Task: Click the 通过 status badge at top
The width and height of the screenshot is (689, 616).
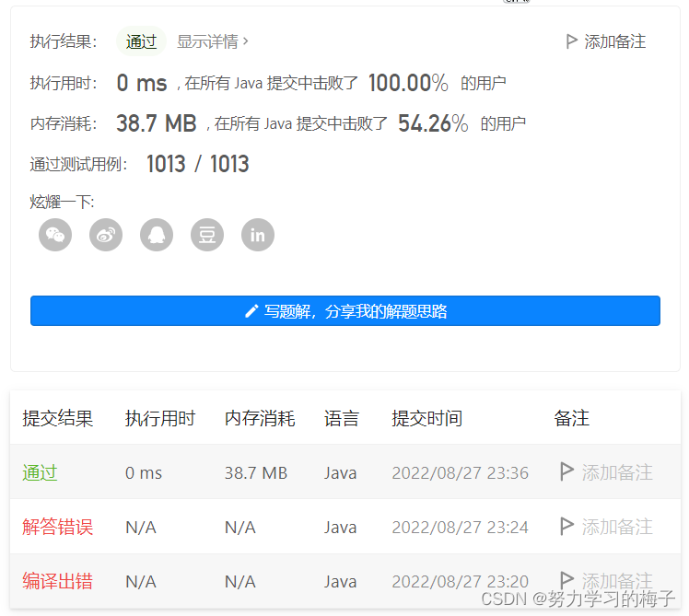Action: click(141, 41)
